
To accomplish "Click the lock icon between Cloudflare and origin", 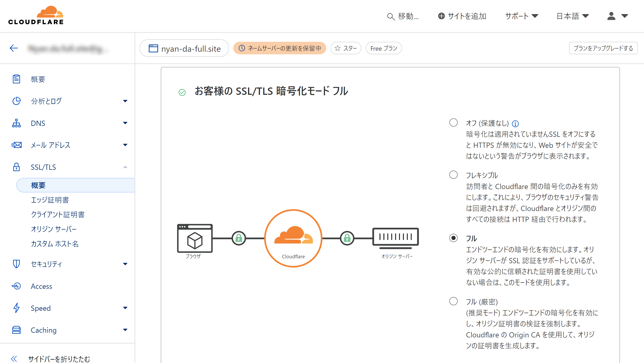I will (x=347, y=238).
